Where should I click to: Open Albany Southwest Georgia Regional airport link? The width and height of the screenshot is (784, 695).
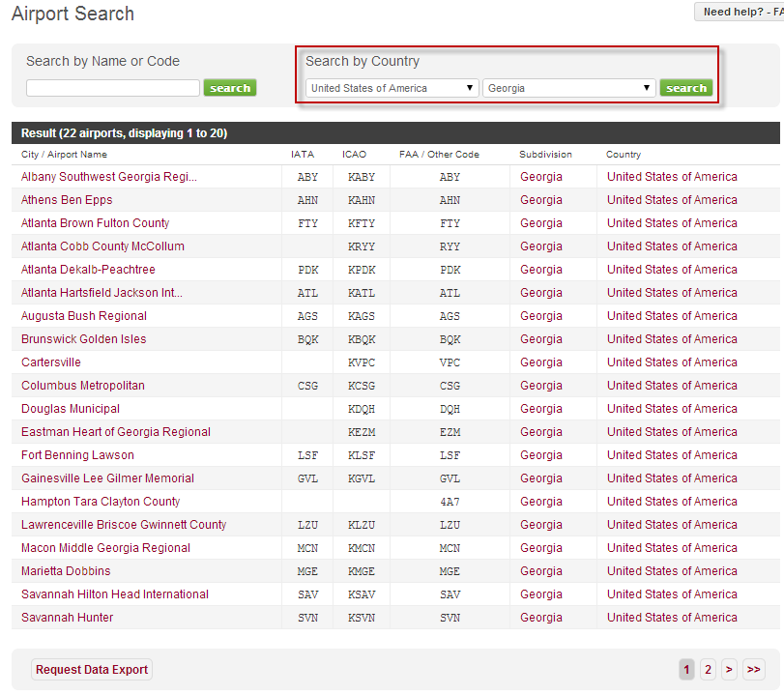(109, 177)
